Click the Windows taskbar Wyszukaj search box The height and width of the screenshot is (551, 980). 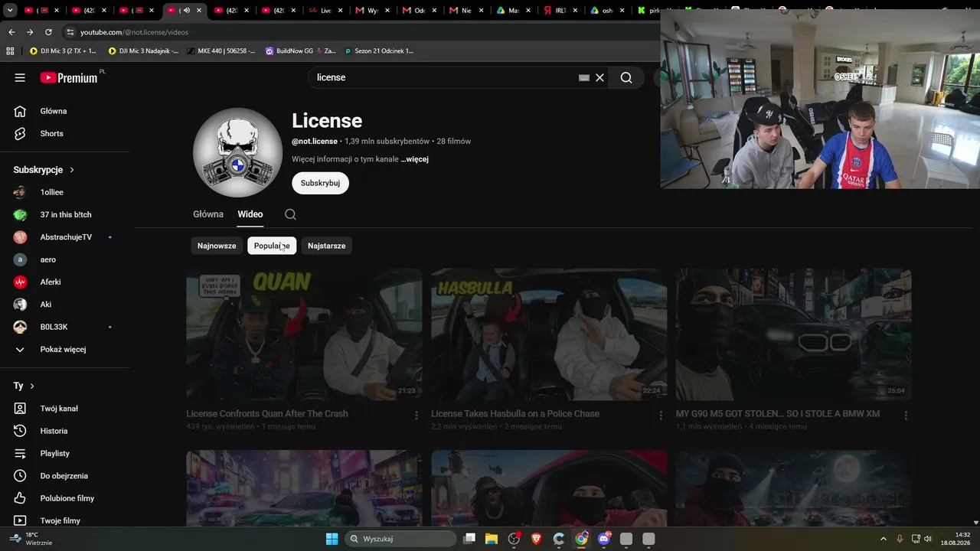coord(400,539)
